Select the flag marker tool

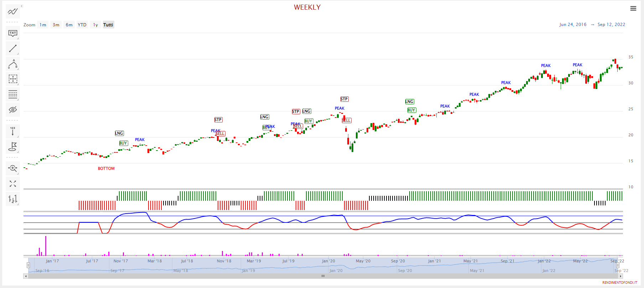[x=12, y=146]
